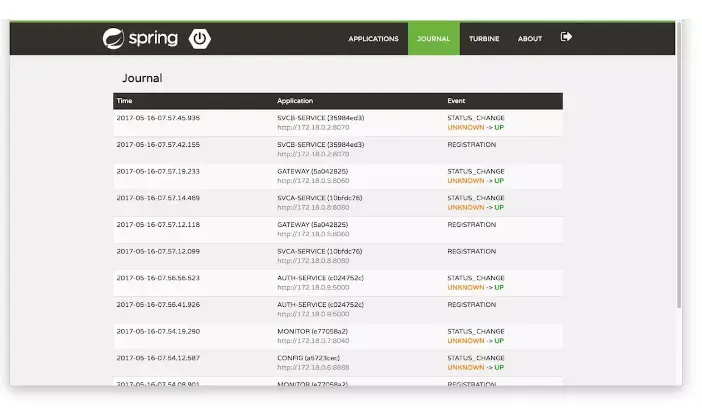Screen dimensions: 702x410
Task: Open SVCA-SERVICE URL in the 07.57.12.099 row
Action: tap(313, 261)
